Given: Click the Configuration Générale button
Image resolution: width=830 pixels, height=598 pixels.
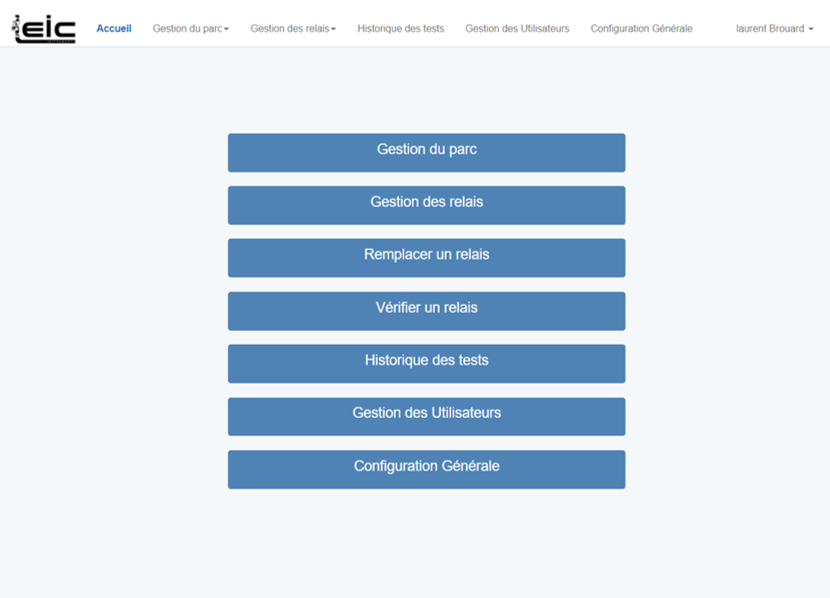Looking at the screenshot, I should [426, 469].
